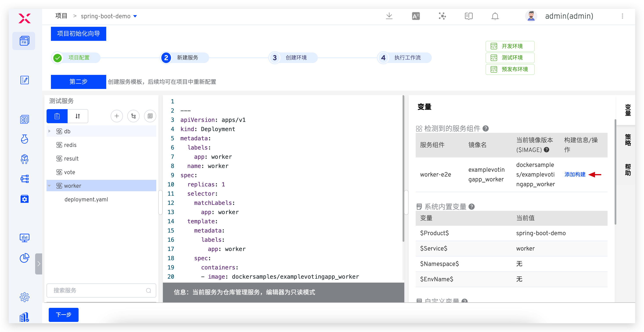Click the 项目初始化向导 button

79,34
